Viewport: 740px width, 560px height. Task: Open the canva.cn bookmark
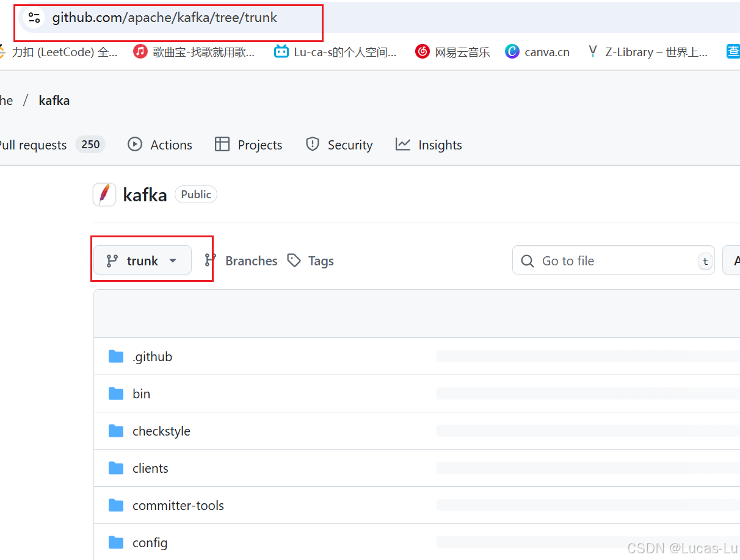click(547, 52)
